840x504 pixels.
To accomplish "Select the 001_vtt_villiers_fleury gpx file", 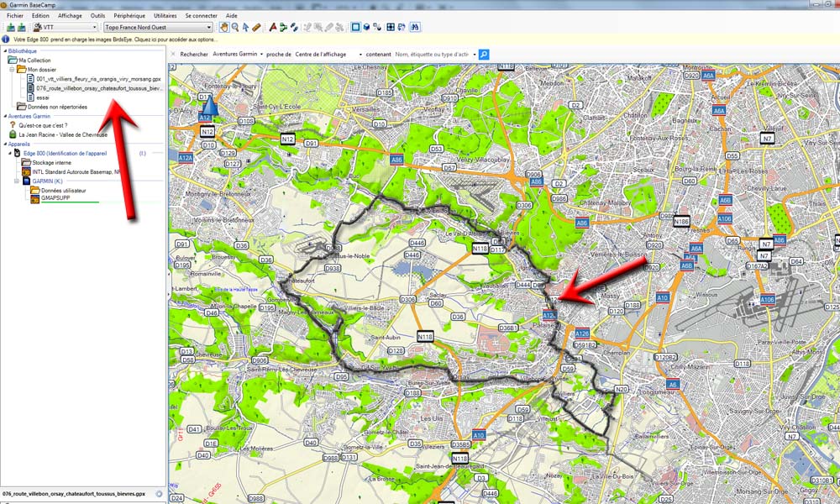I will pyautogui.click(x=98, y=79).
